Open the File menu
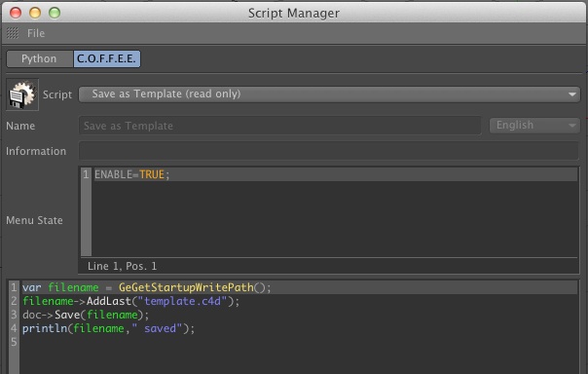 tap(36, 33)
